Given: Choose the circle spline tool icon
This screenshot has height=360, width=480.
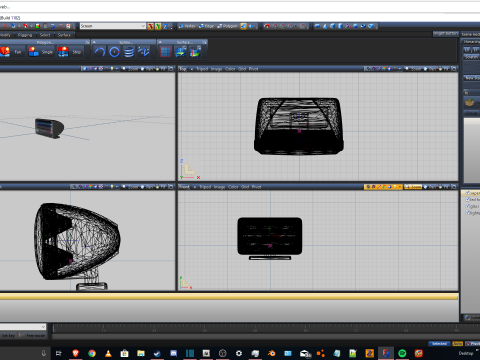Looking at the screenshot, I should point(114,52).
